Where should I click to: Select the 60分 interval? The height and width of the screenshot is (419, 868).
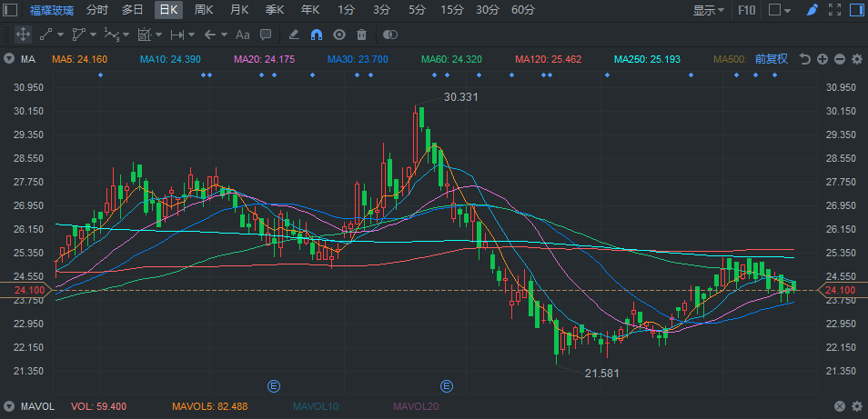pyautogui.click(x=523, y=10)
